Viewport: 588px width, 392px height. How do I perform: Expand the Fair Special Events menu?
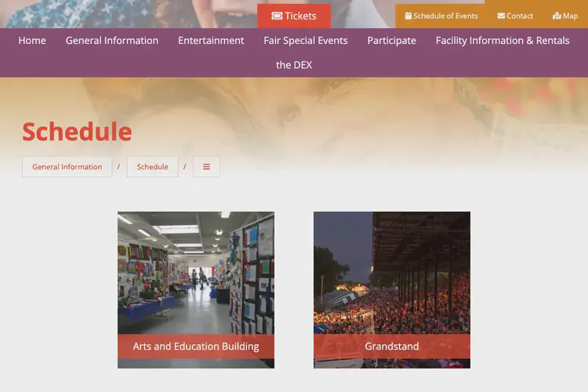point(306,41)
